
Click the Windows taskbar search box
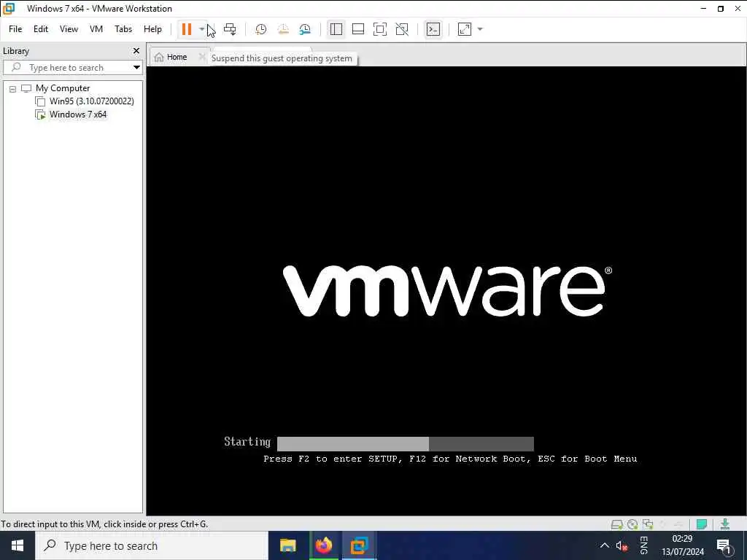[152, 545]
